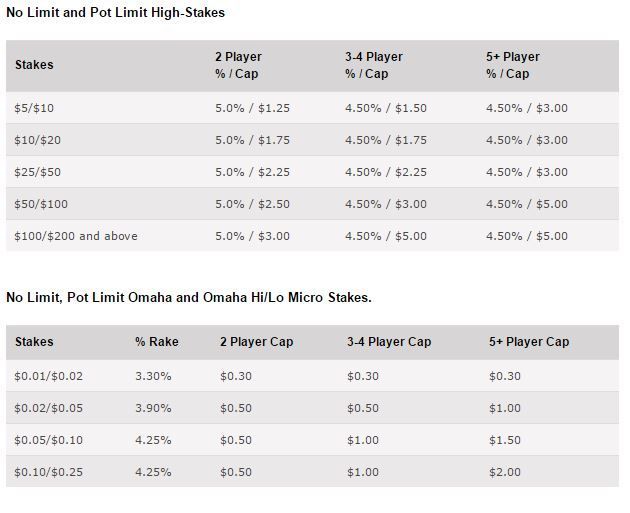Click the 5.0% / $2.25 cell

coord(252,172)
